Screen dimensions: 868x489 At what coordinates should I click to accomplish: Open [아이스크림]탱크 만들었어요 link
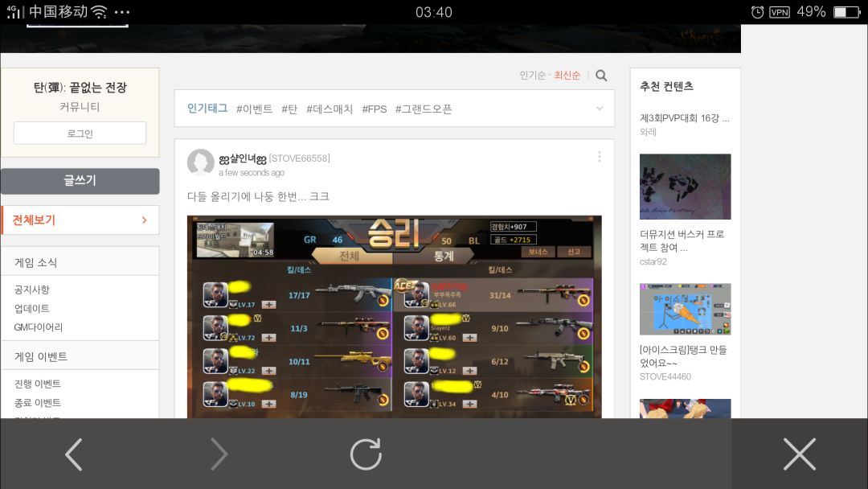coord(683,356)
